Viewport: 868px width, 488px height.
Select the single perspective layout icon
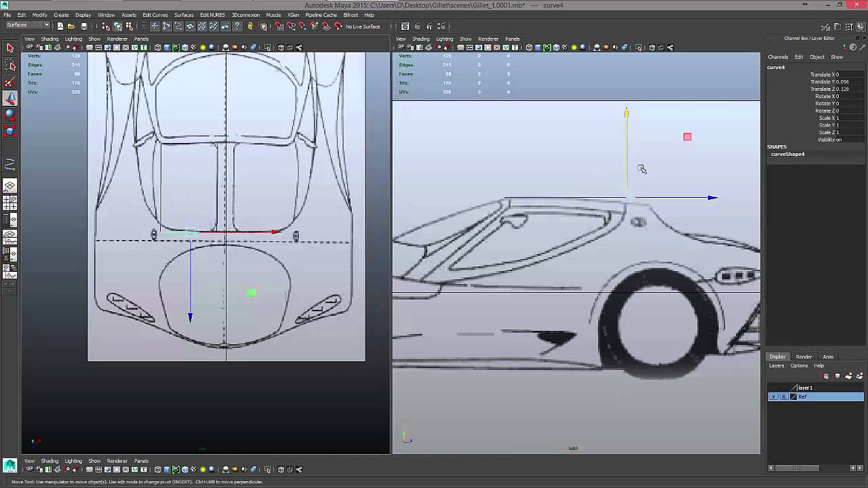[x=9, y=186]
